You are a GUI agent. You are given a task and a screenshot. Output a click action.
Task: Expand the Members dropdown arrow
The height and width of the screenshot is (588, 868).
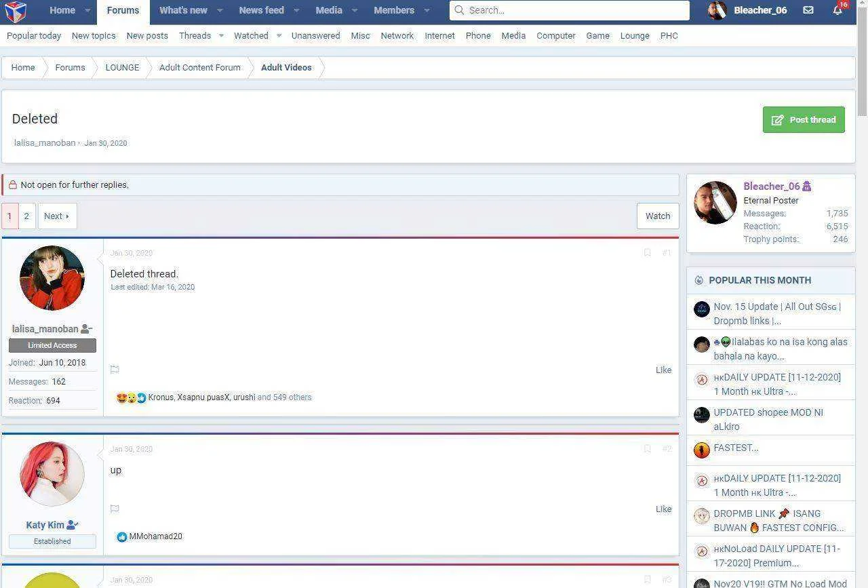427,11
